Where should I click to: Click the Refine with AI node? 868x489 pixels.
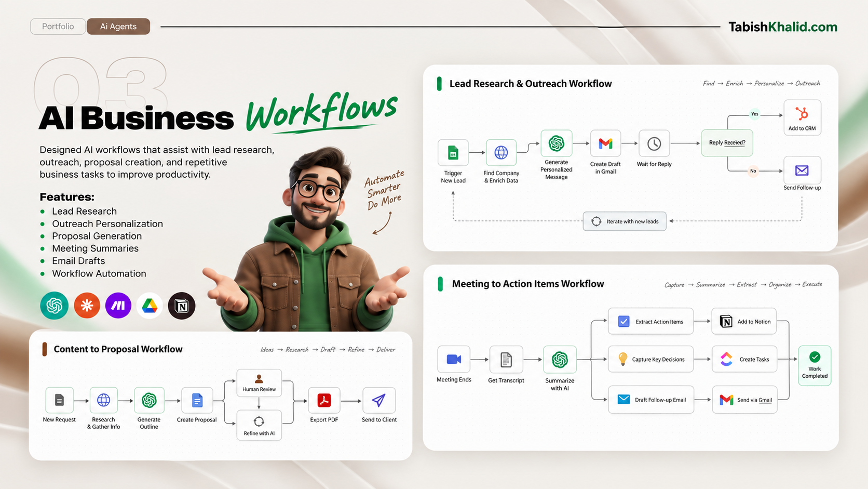click(x=259, y=425)
